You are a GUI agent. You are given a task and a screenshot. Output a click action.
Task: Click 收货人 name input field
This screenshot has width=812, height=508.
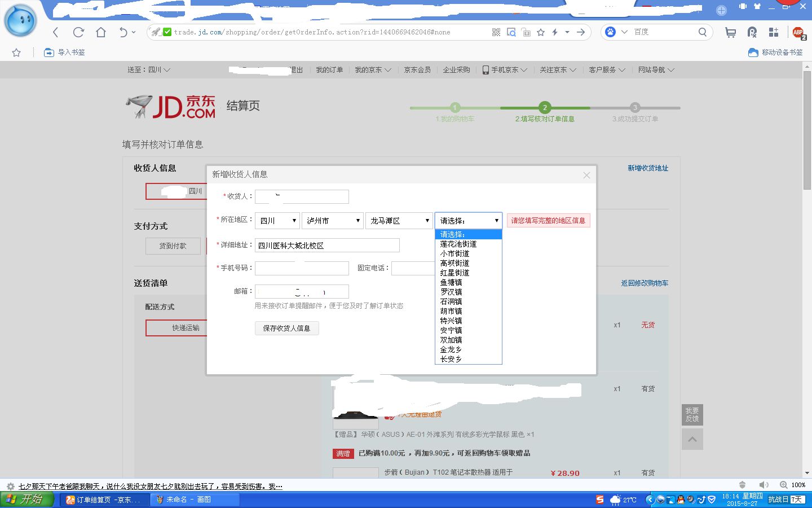click(x=302, y=196)
